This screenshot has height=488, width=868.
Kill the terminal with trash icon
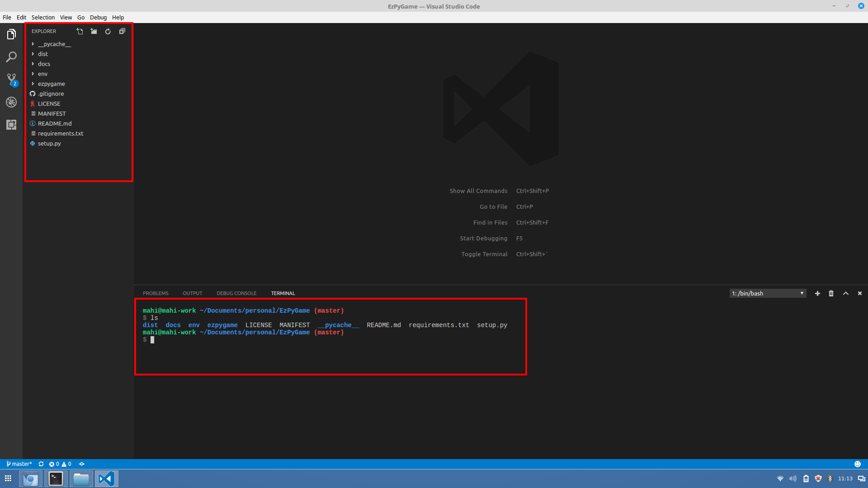point(831,293)
